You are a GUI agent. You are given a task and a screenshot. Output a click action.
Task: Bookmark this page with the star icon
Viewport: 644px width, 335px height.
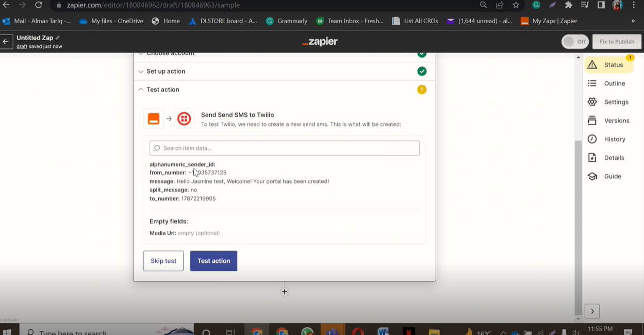click(516, 5)
